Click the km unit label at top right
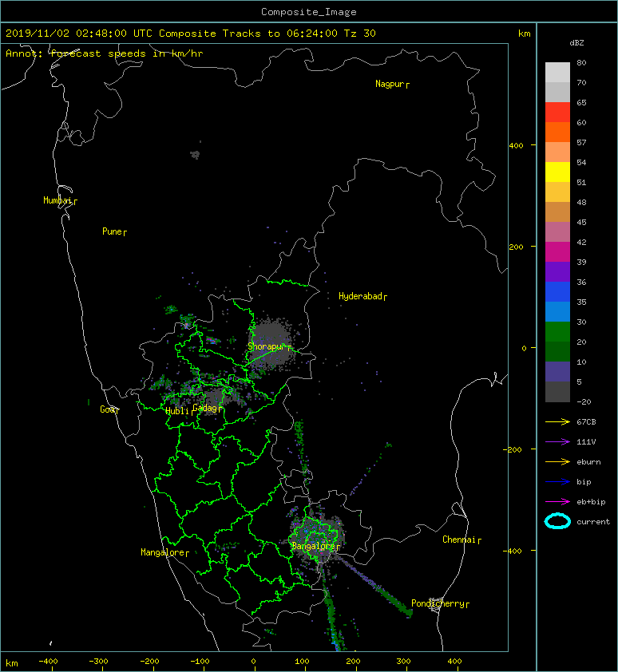 (525, 34)
